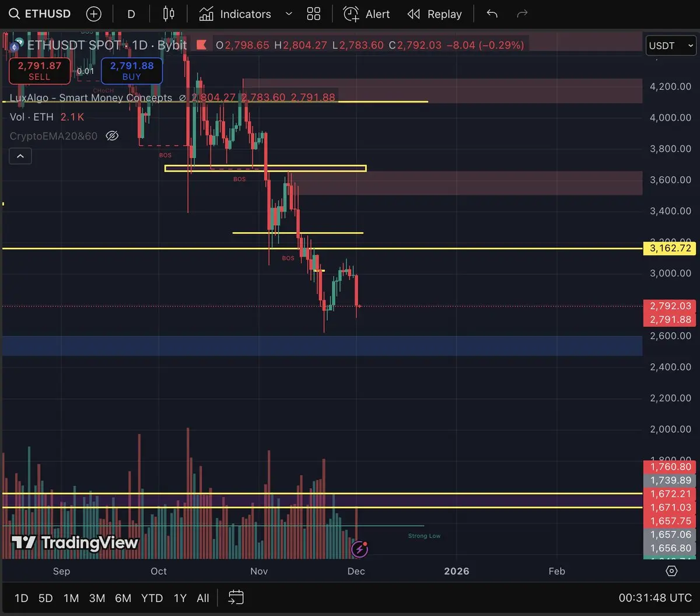
Task: Switch to the 1D range
Action: point(21,598)
